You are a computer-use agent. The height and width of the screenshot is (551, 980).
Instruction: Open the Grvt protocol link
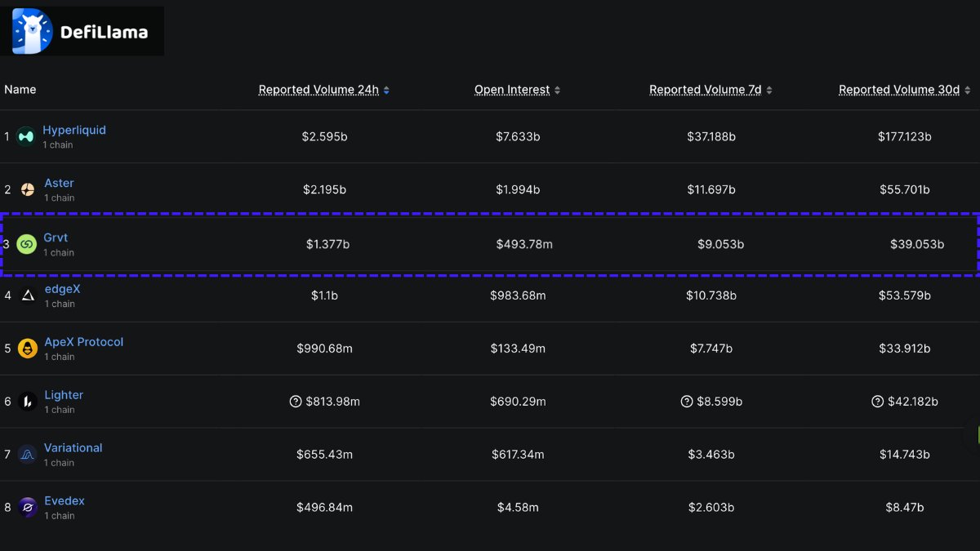click(56, 238)
